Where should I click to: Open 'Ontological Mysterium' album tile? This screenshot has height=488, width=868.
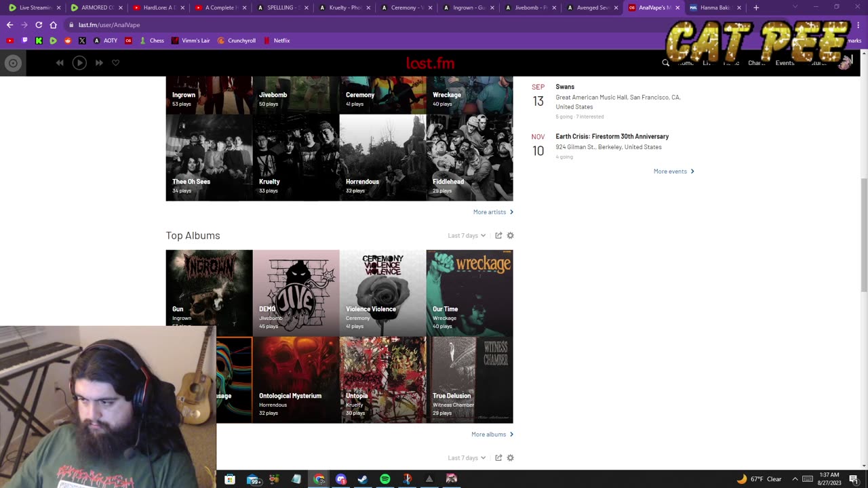[x=296, y=380]
